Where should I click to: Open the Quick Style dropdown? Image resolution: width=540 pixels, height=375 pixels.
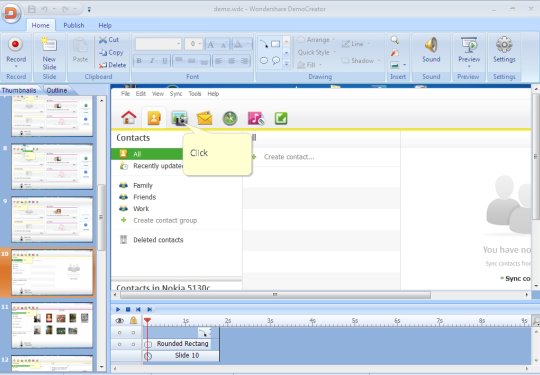point(316,52)
